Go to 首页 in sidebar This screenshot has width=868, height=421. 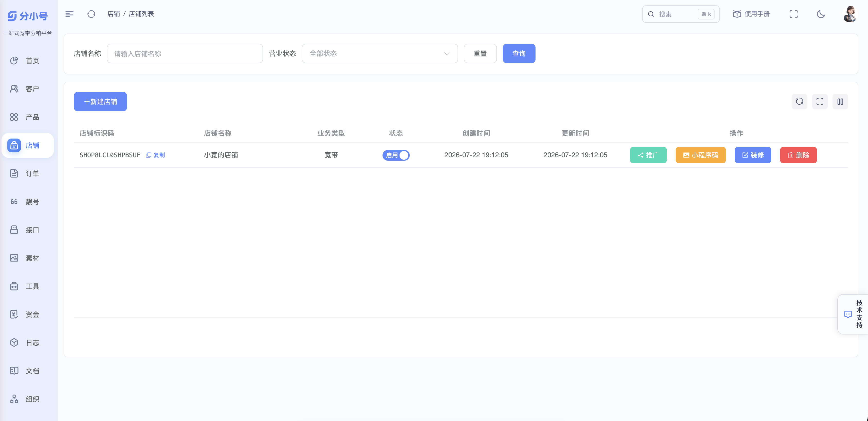tap(28, 61)
